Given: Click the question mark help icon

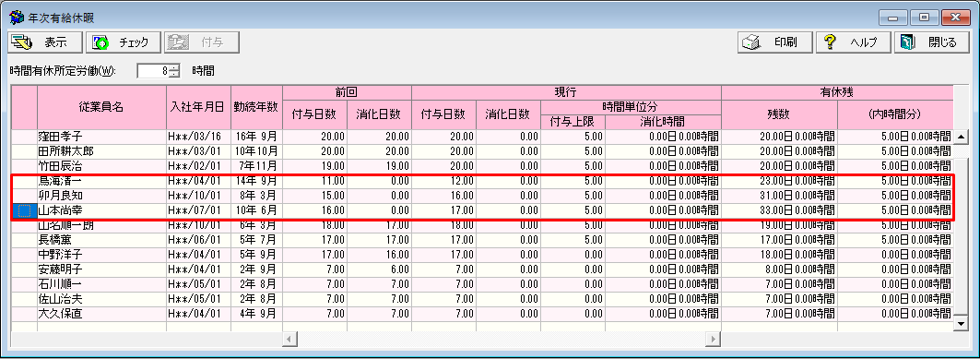Looking at the screenshot, I should [x=830, y=42].
